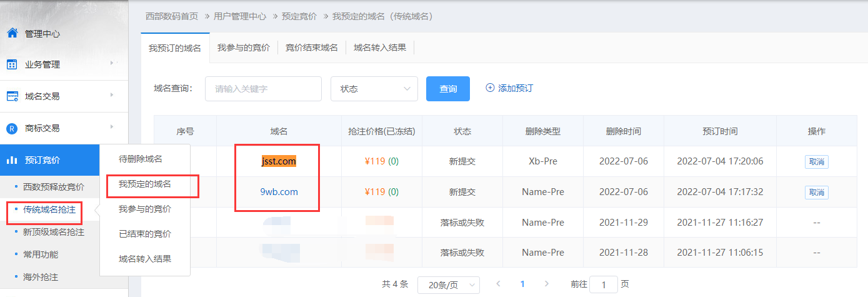The image size is (868, 297).
Task: Click the 业务管理 grid icon
Action: (x=12, y=64)
